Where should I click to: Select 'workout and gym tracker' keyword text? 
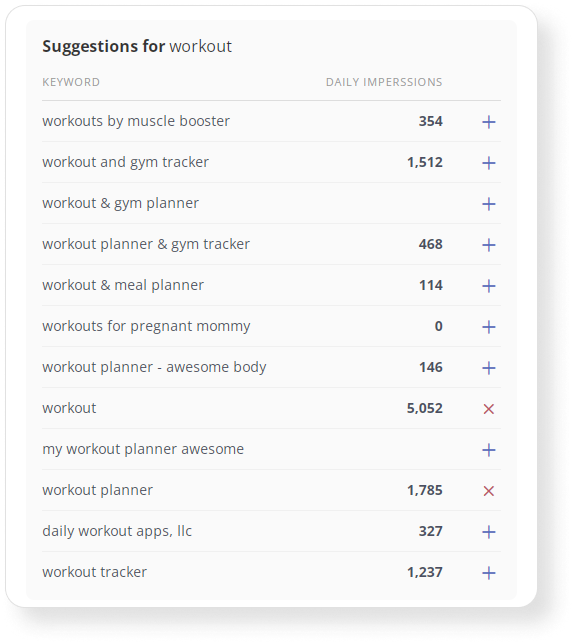[126, 162]
